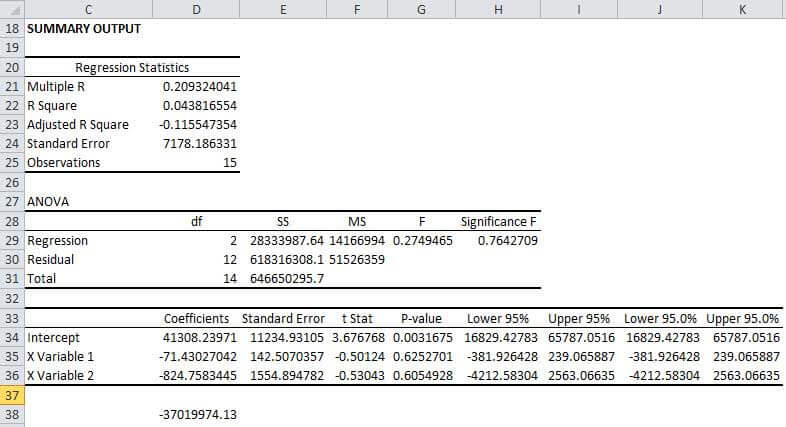This screenshot has height=427, width=786.
Task: Select the Lower 95% header cell
Action: pyautogui.click(x=498, y=318)
